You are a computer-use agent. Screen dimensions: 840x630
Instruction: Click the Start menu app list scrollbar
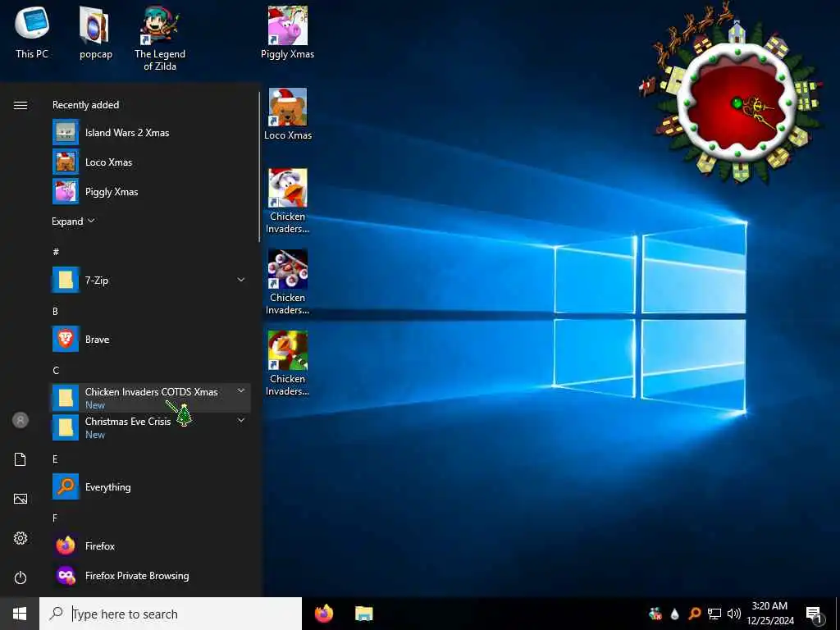[x=259, y=167]
